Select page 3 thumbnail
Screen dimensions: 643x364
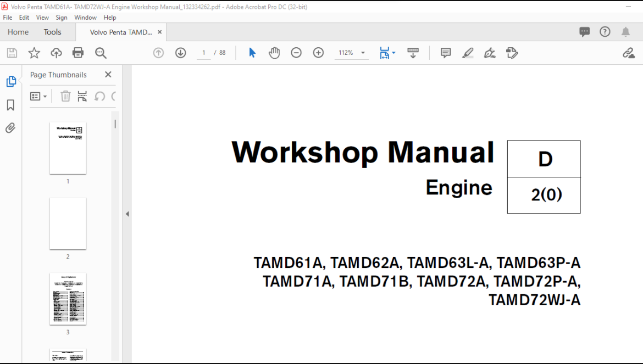68,299
